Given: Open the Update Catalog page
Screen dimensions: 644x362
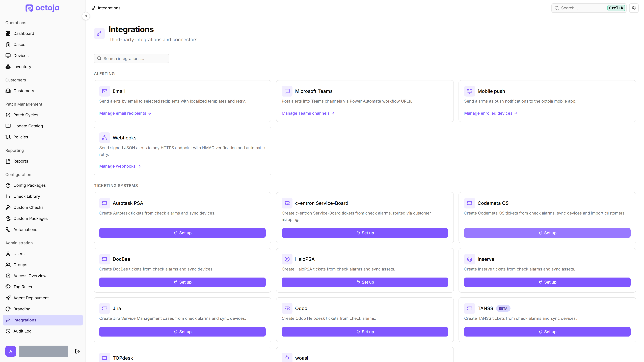Looking at the screenshot, I should point(43,126).
